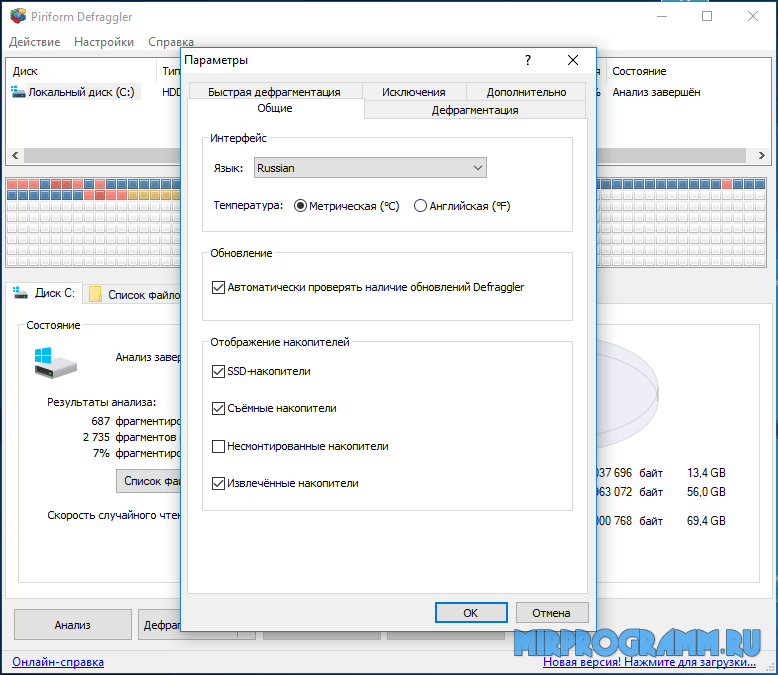Click the Список файлов folder icon
This screenshot has width=778, height=675.
tap(95, 294)
